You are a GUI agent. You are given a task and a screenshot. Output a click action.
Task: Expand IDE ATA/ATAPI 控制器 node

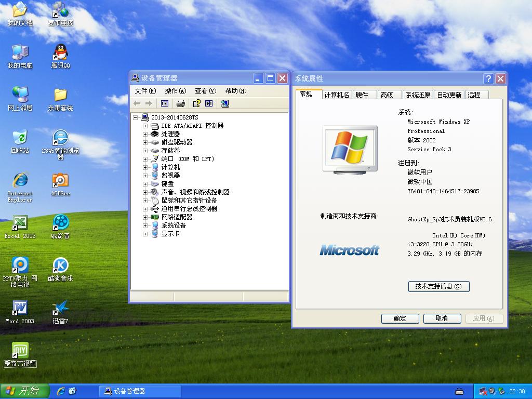click(x=145, y=126)
